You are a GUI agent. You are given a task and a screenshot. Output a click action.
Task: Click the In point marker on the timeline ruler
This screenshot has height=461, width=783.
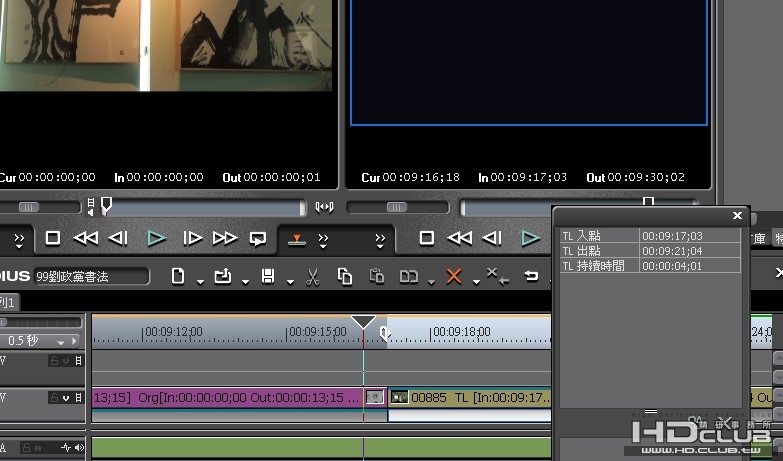point(385,333)
